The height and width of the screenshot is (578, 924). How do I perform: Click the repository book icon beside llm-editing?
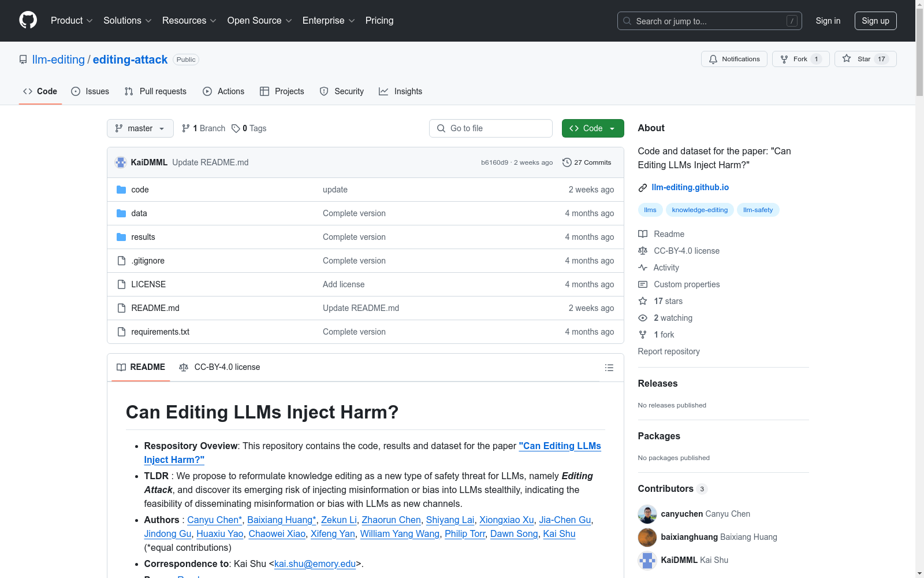[x=23, y=60]
